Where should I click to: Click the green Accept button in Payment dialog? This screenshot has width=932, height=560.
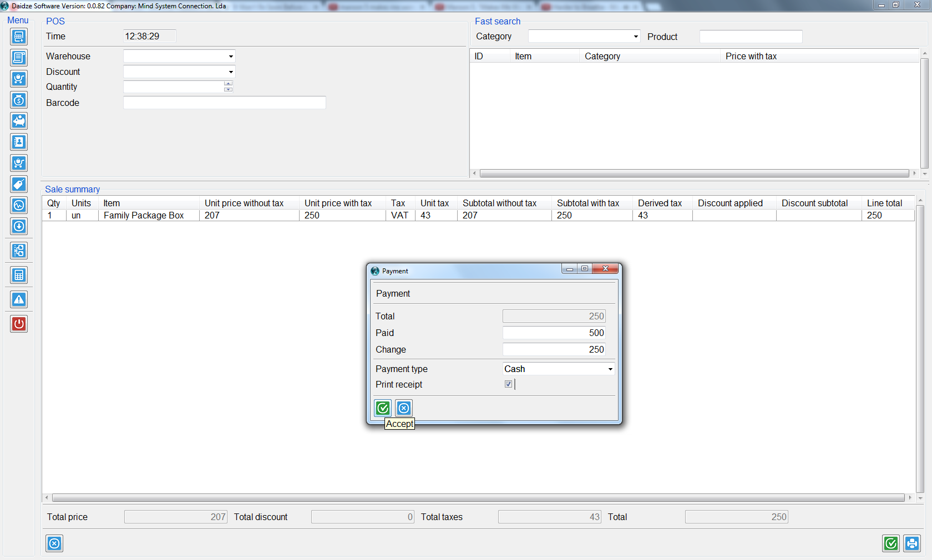(383, 408)
